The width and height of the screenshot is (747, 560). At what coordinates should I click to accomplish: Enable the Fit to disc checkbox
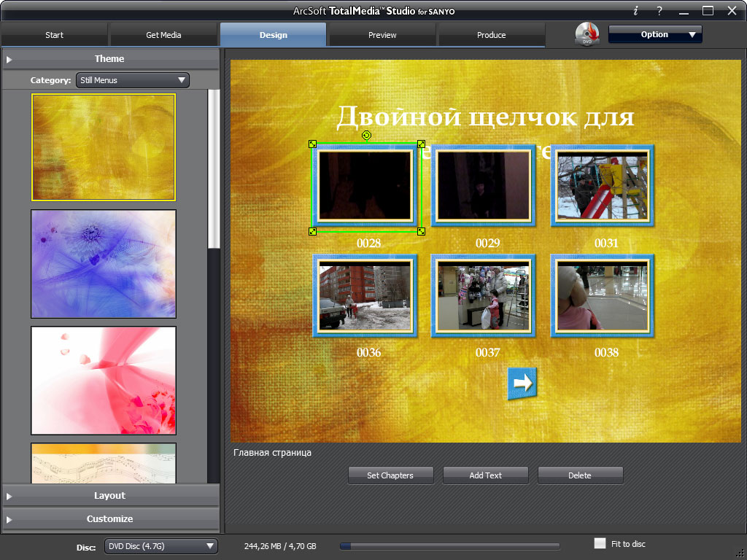click(600, 543)
